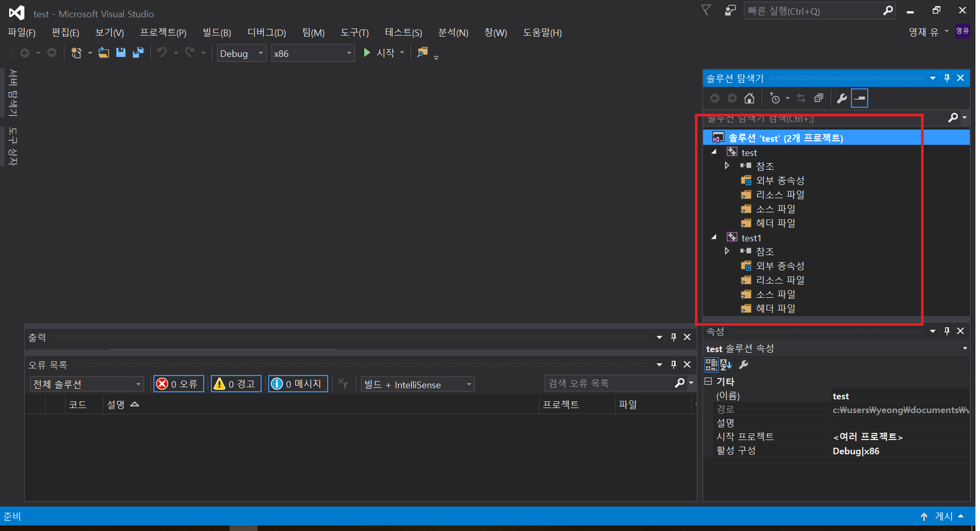The height and width of the screenshot is (531, 980).
Task: Toggle the 0 경고 warnings filter
Action: pos(236,384)
